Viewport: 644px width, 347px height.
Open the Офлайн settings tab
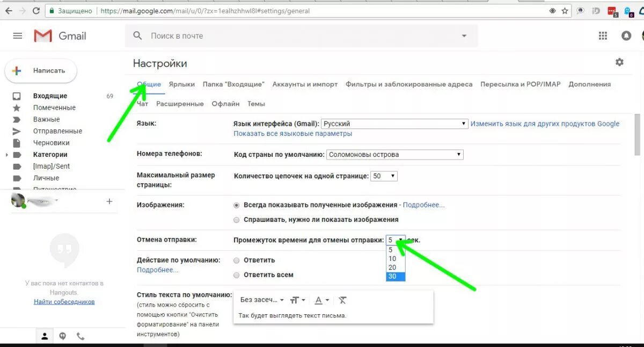225,104
